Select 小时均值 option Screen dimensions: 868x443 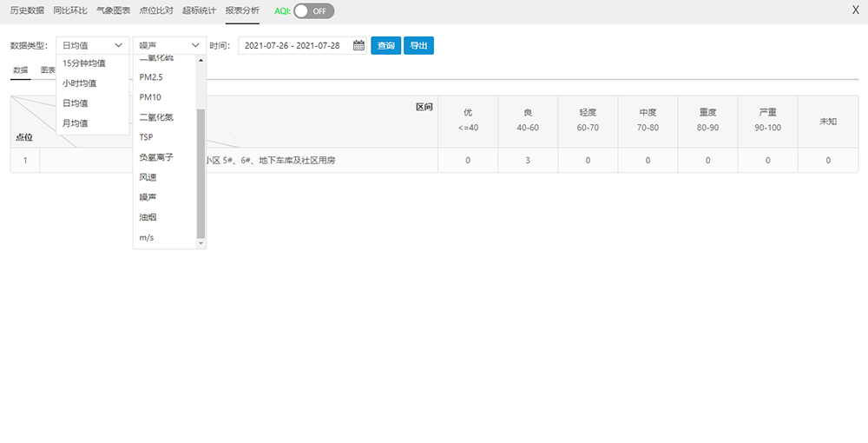pos(80,83)
